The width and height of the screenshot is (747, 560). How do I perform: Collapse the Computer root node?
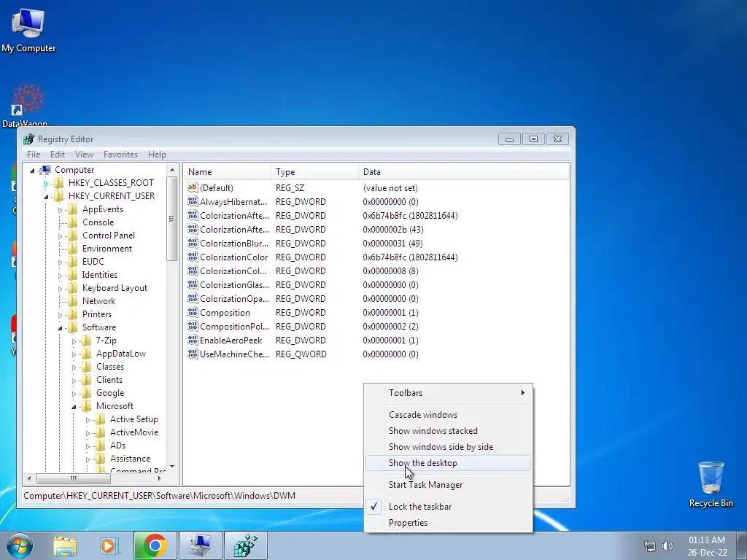coord(32,171)
